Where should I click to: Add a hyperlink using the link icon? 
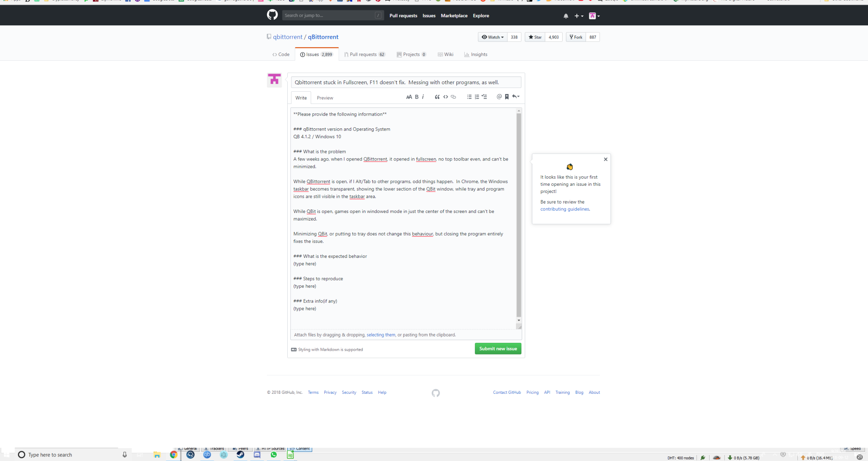click(x=453, y=97)
